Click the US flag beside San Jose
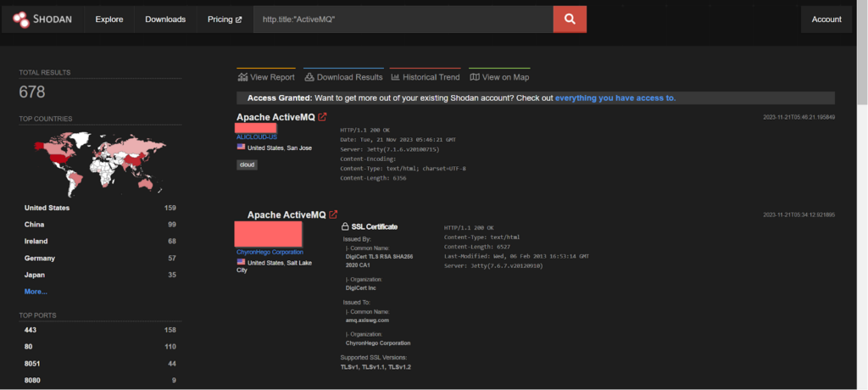Screen dimensions: 868x390 click(x=241, y=147)
